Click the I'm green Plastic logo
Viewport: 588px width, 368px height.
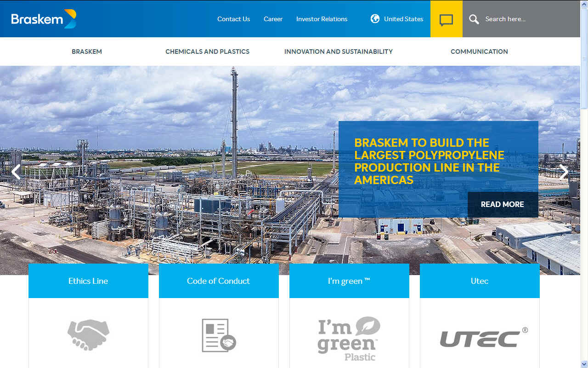click(x=349, y=338)
